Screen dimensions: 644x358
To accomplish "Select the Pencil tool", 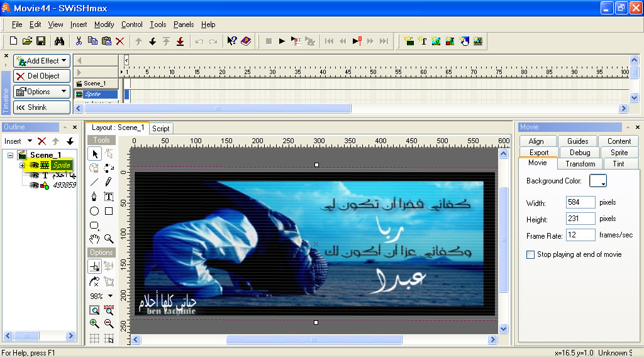I will (x=108, y=182).
